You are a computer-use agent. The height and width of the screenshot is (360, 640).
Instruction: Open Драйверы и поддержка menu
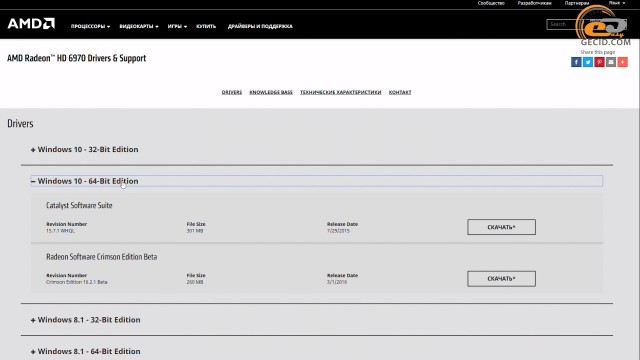pyautogui.click(x=260, y=26)
